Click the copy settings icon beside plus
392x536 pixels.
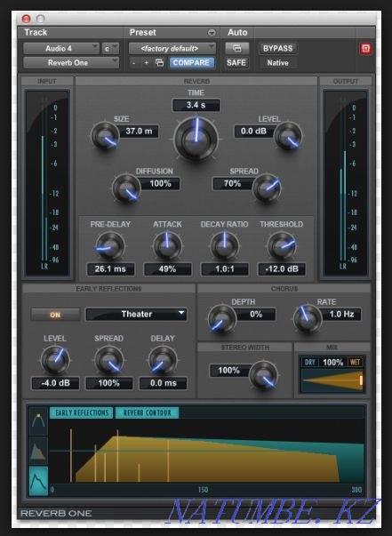[x=160, y=62]
